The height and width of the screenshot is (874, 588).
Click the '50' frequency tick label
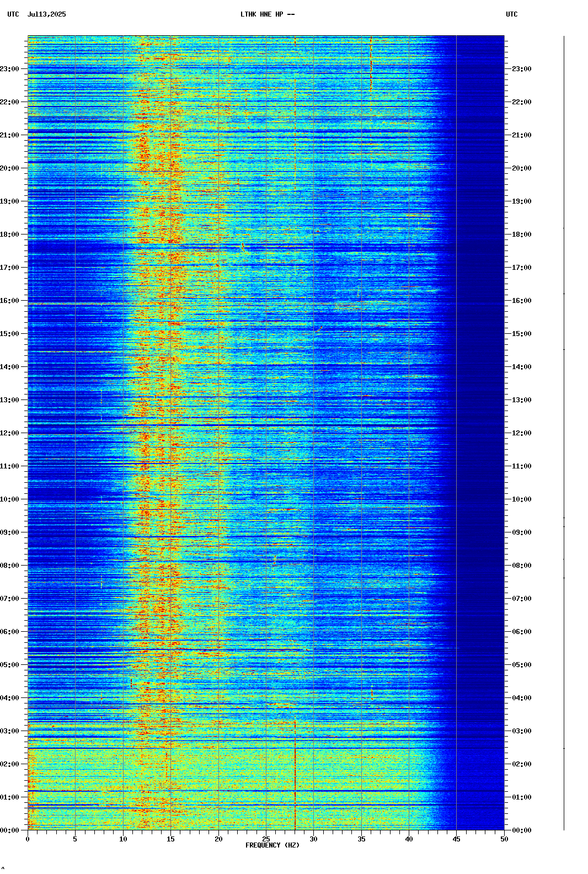pyautogui.click(x=504, y=839)
